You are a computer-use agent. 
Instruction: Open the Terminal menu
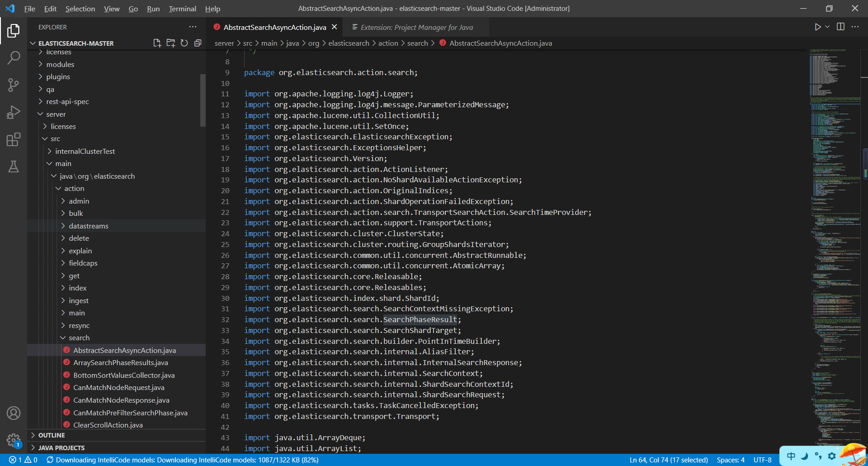[182, 9]
